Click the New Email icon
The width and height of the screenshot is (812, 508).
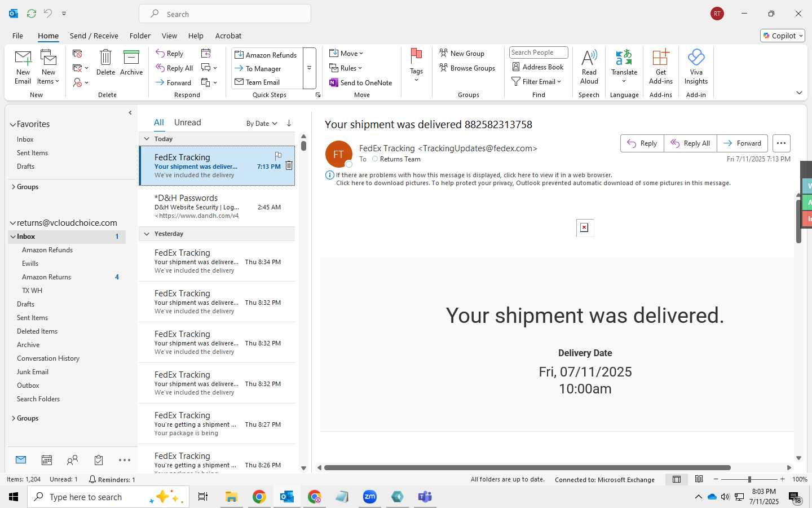[x=23, y=67]
